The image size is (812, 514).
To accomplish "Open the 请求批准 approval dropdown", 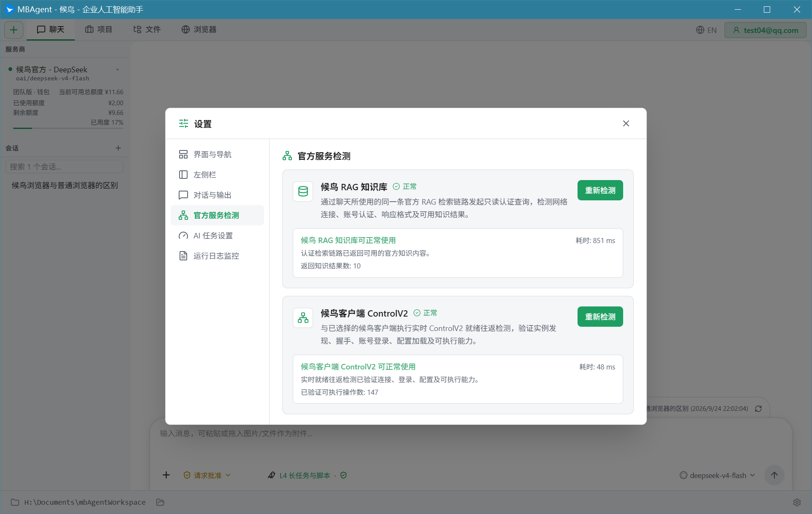I will (207, 476).
